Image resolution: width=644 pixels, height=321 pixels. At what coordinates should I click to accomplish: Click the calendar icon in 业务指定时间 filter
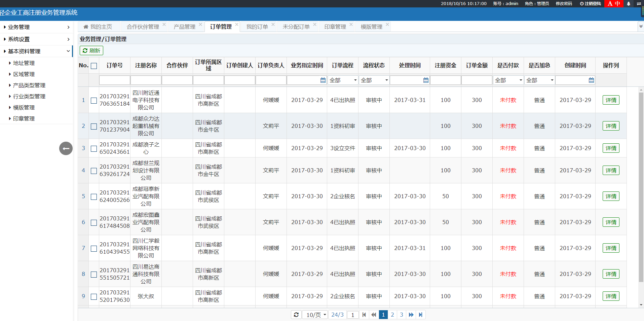(323, 80)
